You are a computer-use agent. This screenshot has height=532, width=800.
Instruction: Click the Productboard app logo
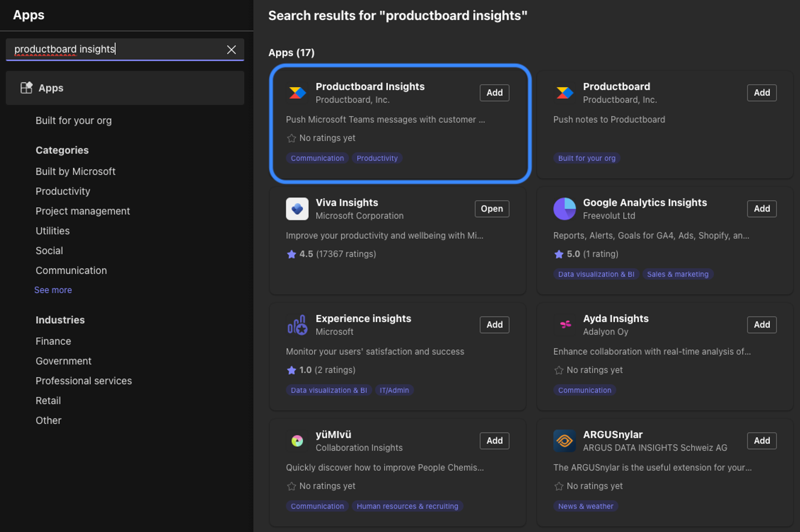(564, 93)
